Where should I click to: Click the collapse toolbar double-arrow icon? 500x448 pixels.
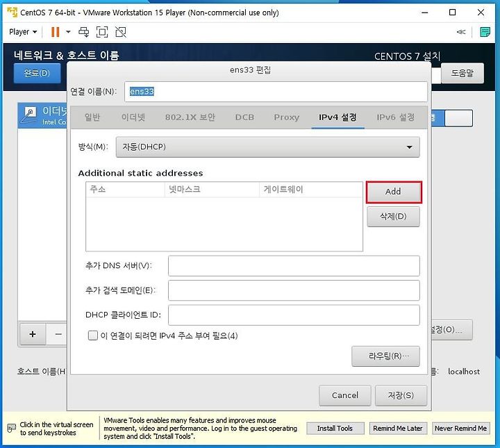(x=461, y=32)
